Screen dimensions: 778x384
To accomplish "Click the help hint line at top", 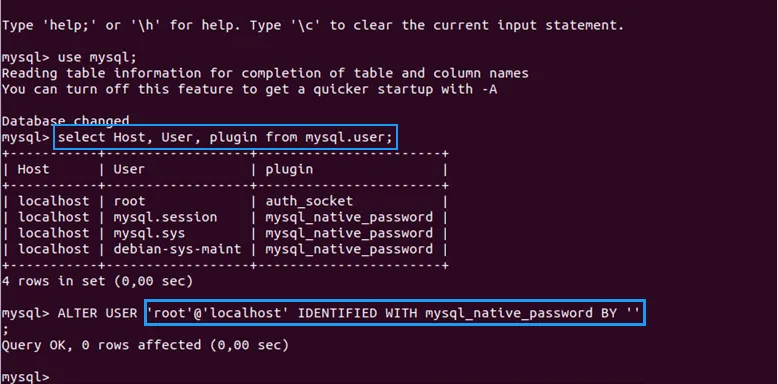I will (x=313, y=25).
